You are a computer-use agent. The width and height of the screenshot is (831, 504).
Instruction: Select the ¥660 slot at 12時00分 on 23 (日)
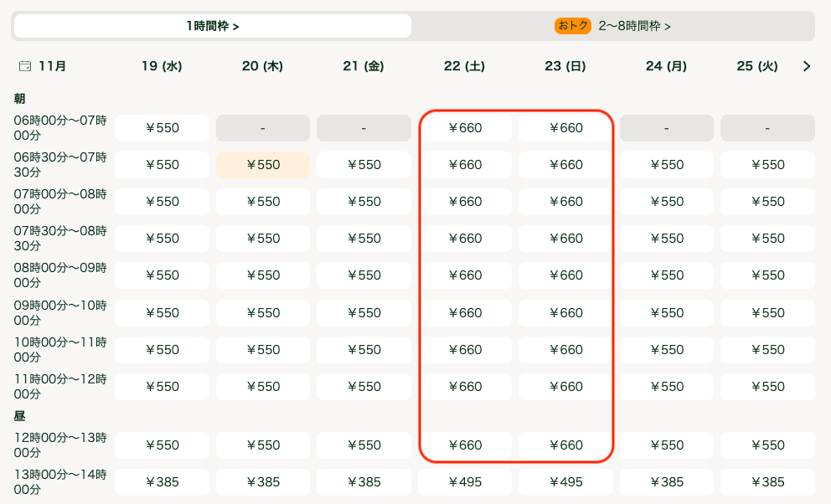(x=565, y=445)
